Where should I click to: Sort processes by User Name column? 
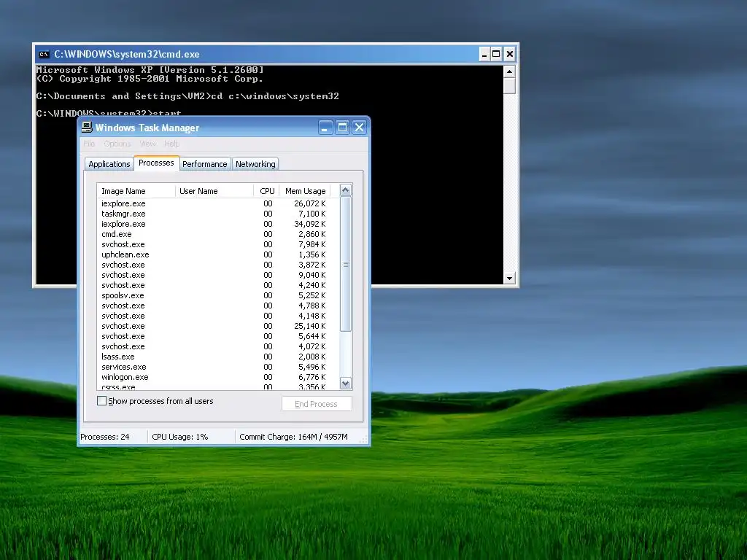(x=214, y=191)
